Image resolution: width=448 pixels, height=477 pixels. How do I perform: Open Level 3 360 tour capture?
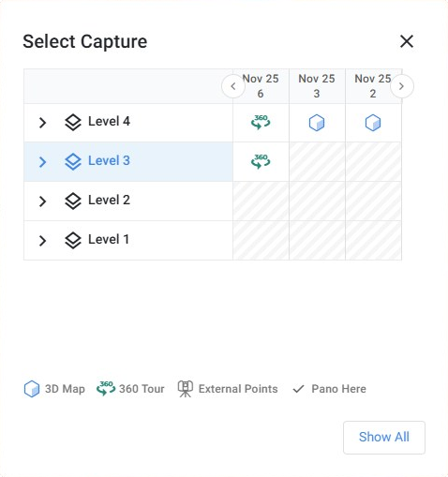click(x=261, y=161)
